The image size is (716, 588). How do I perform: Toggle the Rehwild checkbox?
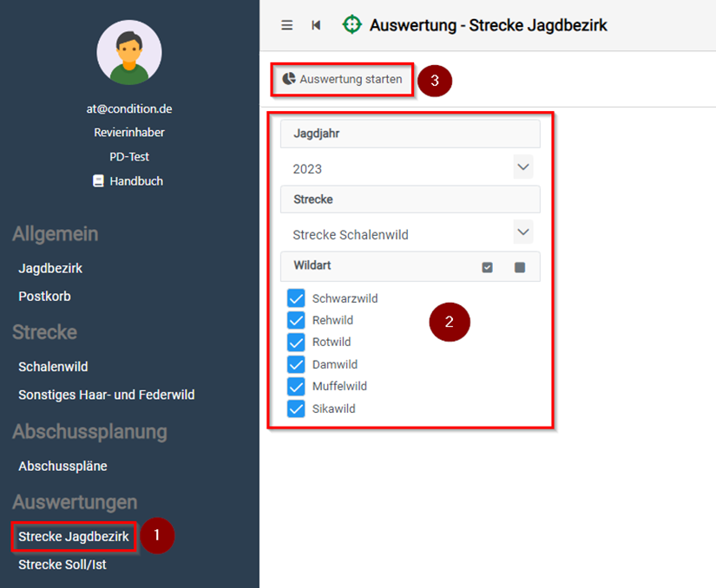pyautogui.click(x=296, y=320)
